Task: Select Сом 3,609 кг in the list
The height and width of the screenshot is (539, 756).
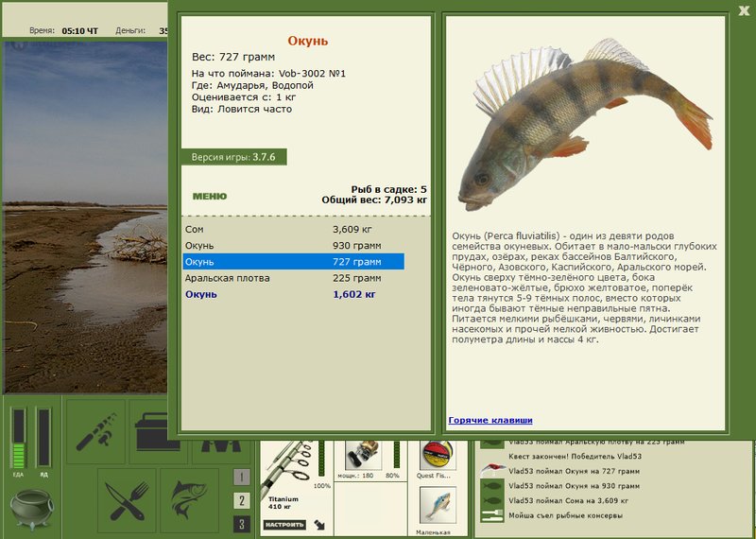Action: point(294,229)
